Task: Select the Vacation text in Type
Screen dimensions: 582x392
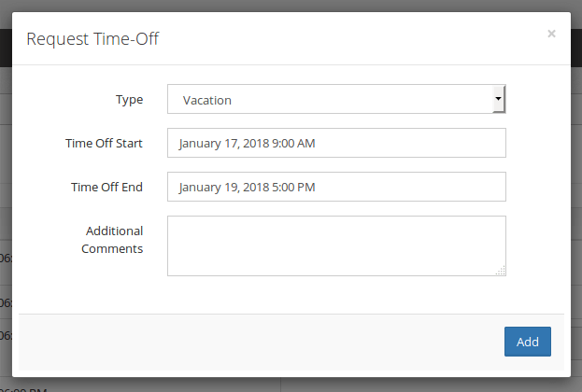Action: pyautogui.click(x=207, y=100)
